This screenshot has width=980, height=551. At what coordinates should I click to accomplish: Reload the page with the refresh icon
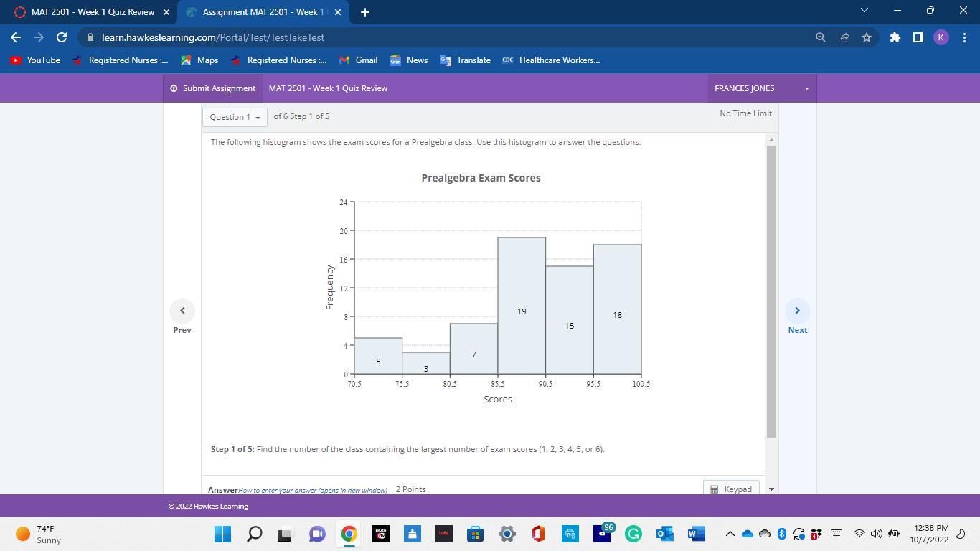point(62,37)
